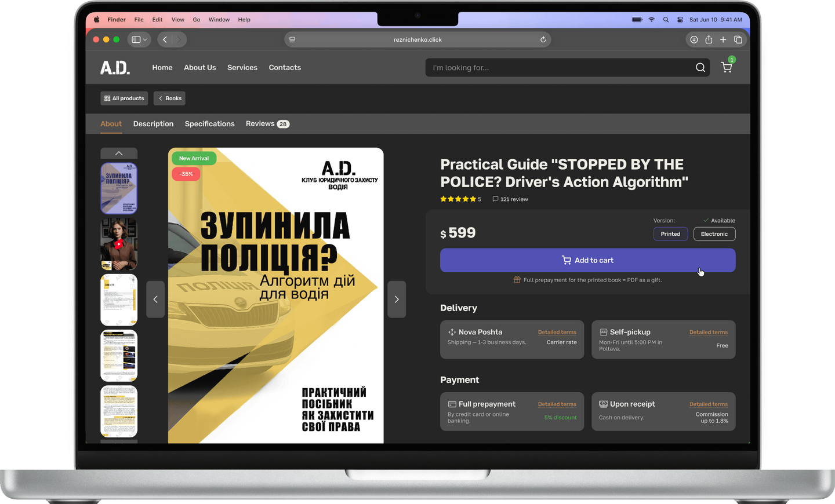835x504 pixels.
Task: Open the File menu
Action: click(139, 20)
